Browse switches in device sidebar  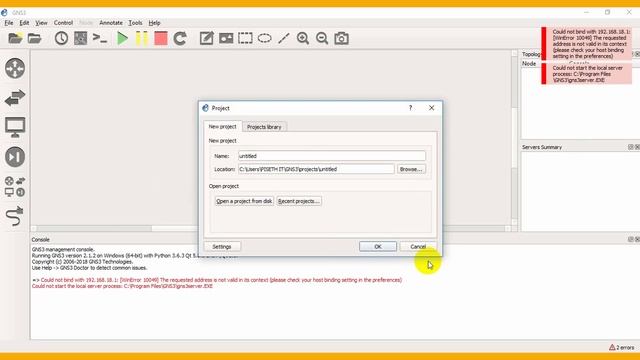point(15,98)
